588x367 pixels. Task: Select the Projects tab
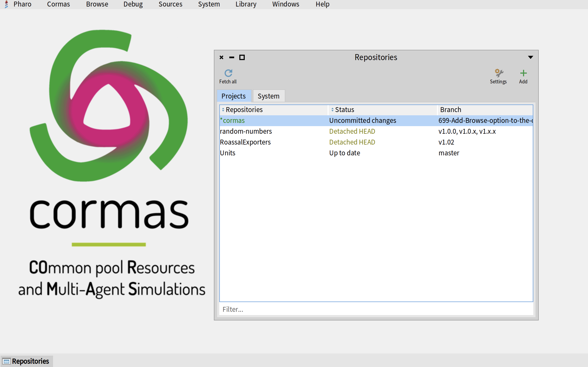[233, 96]
